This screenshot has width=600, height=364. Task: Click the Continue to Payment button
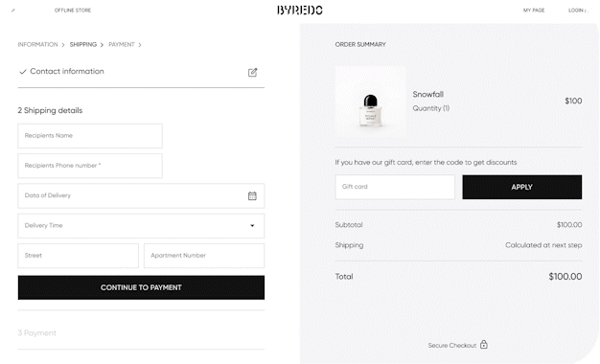click(x=141, y=287)
